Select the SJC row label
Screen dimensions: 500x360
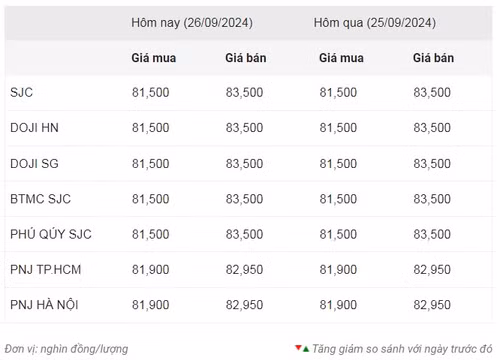coord(21,92)
